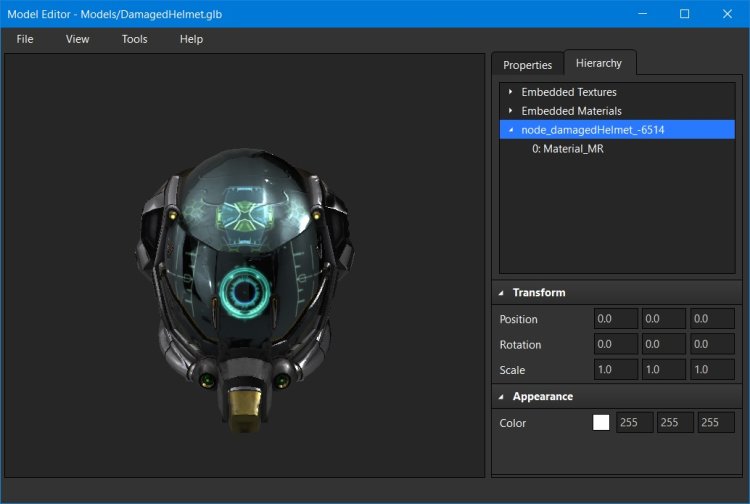750x504 pixels.
Task: Click the second Rotation value field
Action: coord(664,344)
